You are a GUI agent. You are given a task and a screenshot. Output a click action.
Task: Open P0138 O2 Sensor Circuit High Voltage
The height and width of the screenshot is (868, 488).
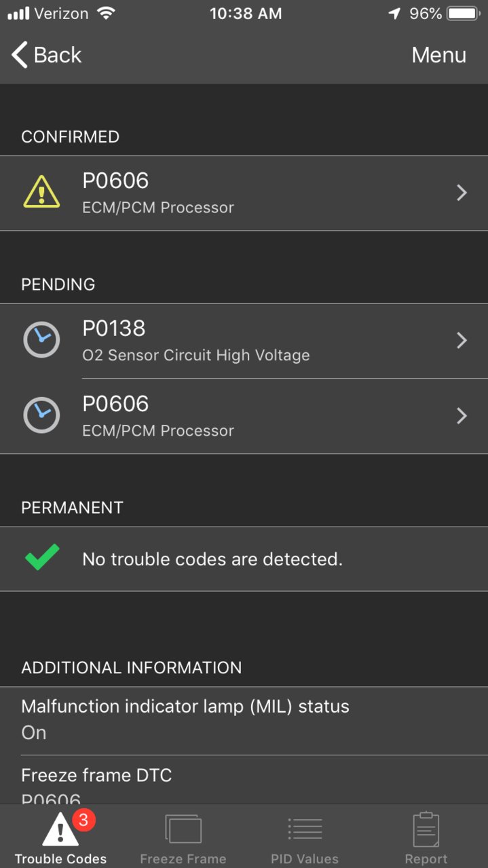click(244, 341)
